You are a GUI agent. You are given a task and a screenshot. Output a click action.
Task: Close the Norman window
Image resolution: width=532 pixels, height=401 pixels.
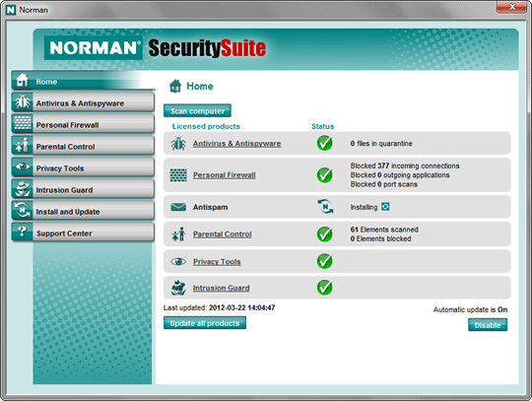pyautogui.click(x=512, y=7)
